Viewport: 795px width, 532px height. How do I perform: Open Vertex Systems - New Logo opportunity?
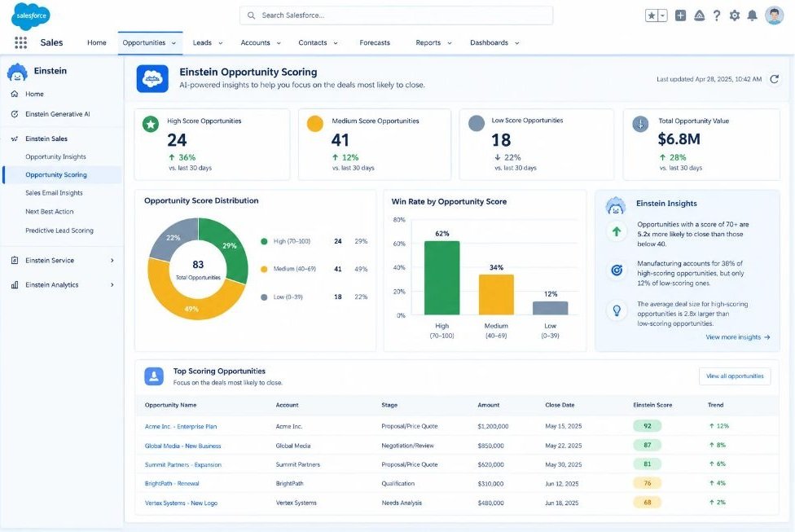[x=181, y=503]
